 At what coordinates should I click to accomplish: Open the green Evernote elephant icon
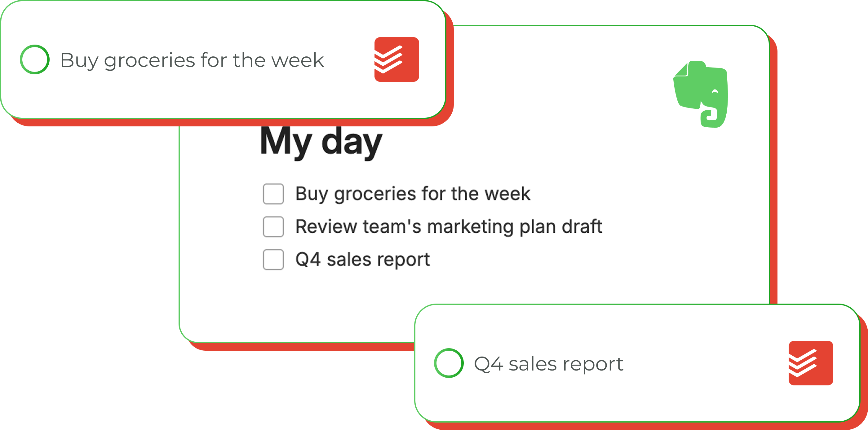point(701,94)
